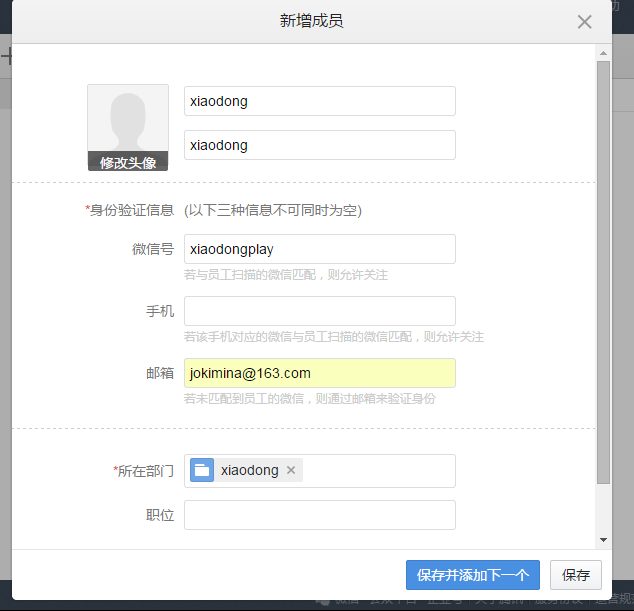
Task: Click the dialog vertical scrollbar thumb
Action: click(603, 272)
